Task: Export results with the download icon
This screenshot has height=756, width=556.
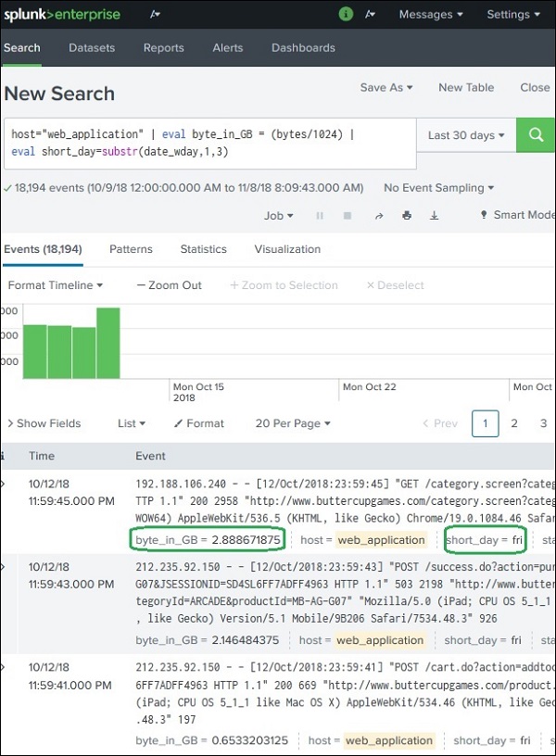Action: (x=434, y=215)
